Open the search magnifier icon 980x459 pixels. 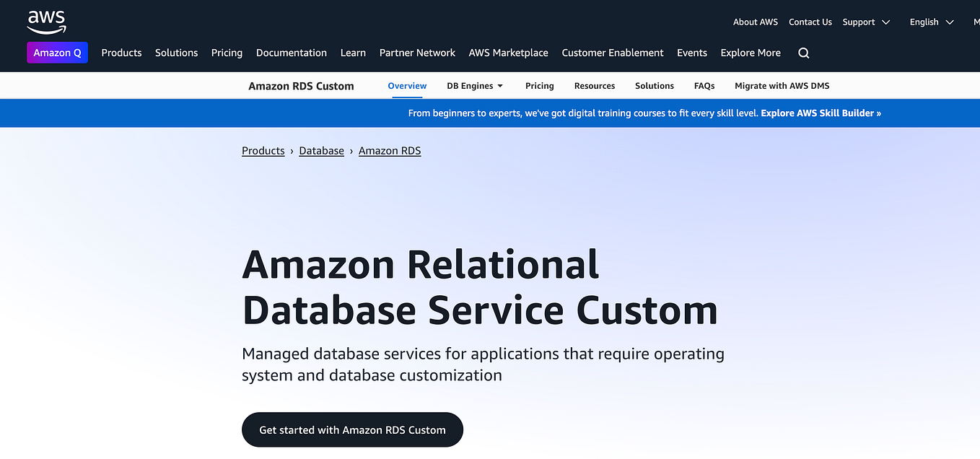point(803,53)
